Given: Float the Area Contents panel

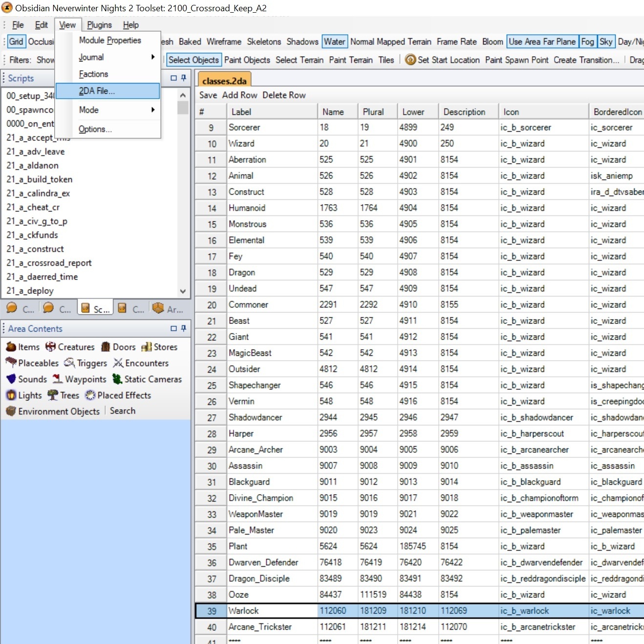Looking at the screenshot, I should [x=173, y=328].
